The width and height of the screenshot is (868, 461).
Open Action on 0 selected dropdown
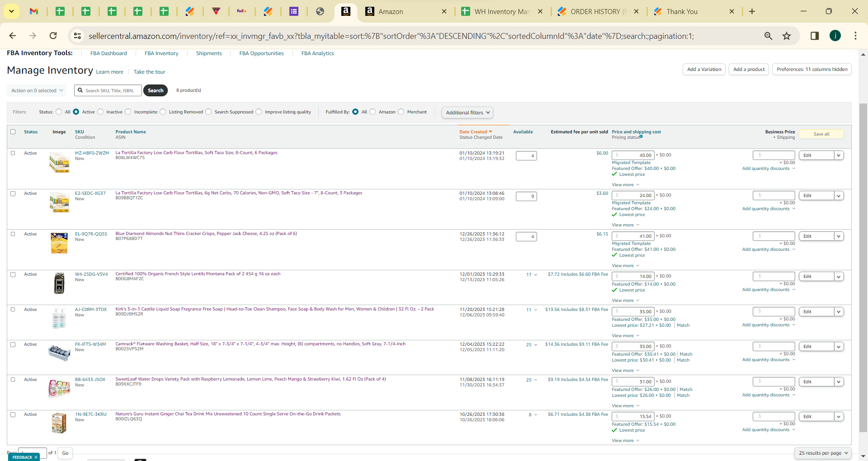pyautogui.click(x=37, y=90)
